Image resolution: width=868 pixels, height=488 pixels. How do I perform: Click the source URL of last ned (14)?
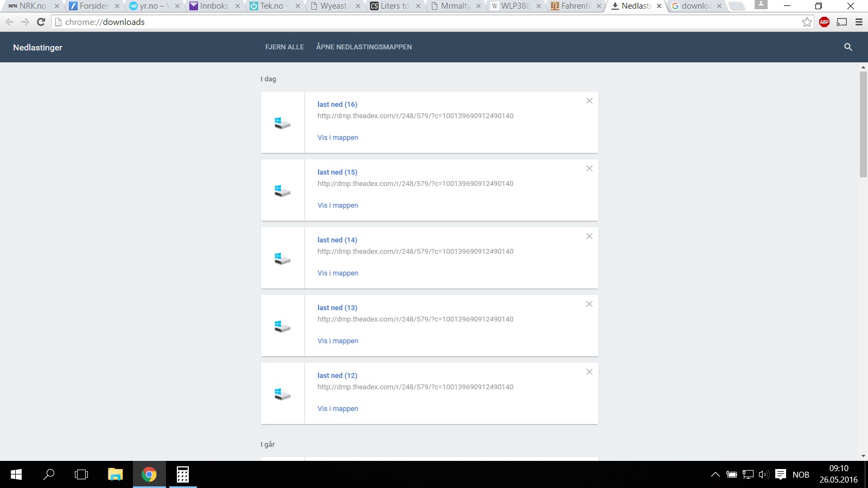tap(416, 252)
